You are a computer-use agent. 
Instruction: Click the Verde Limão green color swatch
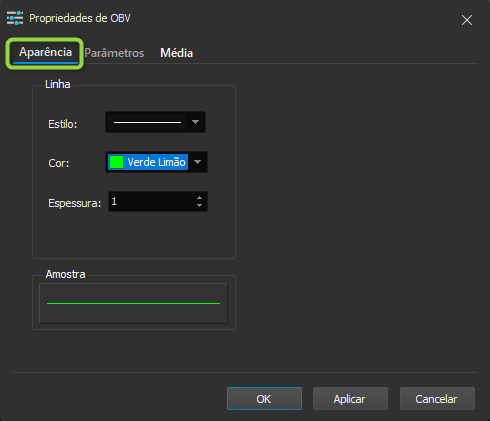tap(117, 162)
